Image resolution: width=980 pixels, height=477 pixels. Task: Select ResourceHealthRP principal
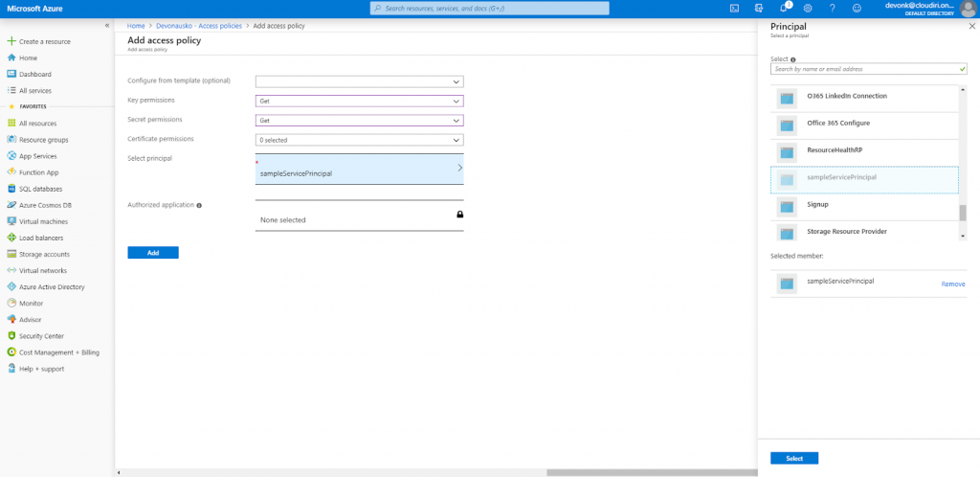tap(864, 152)
